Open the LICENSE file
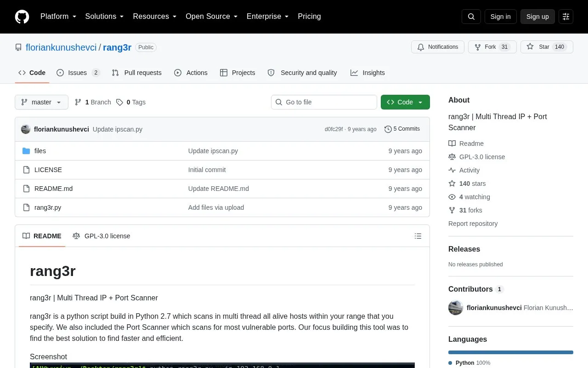This screenshot has width=588, height=368. (48, 170)
